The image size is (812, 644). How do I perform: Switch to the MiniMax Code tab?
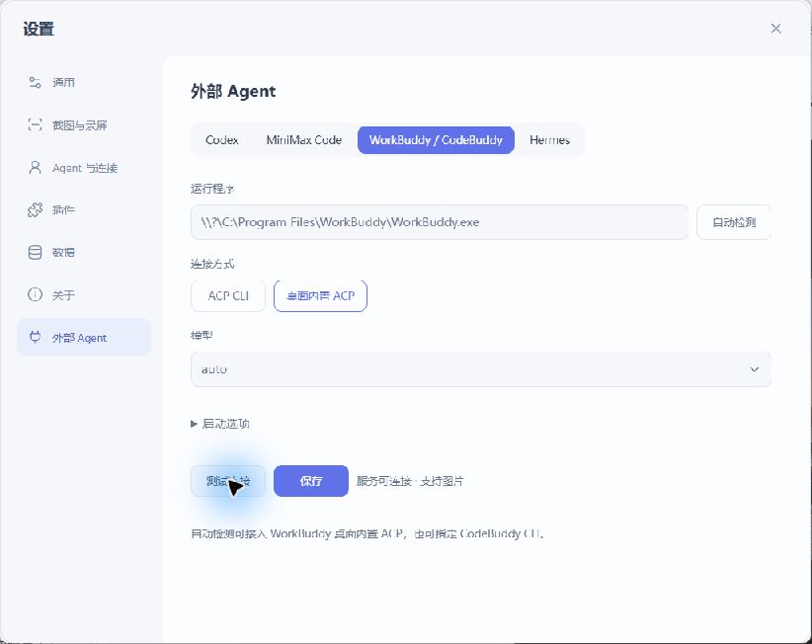click(x=304, y=140)
